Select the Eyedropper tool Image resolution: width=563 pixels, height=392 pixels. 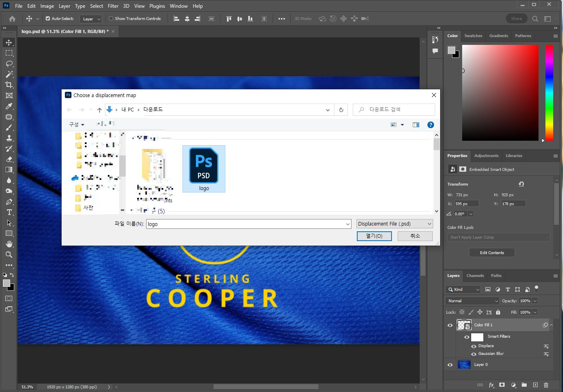coord(9,106)
